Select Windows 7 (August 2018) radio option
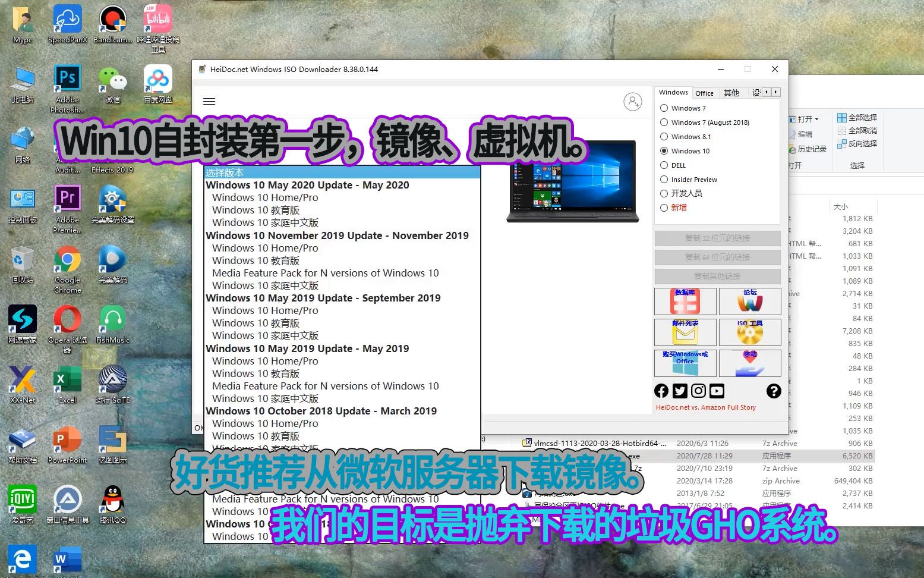This screenshot has height=578, width=924. click(x=664, y=122)
